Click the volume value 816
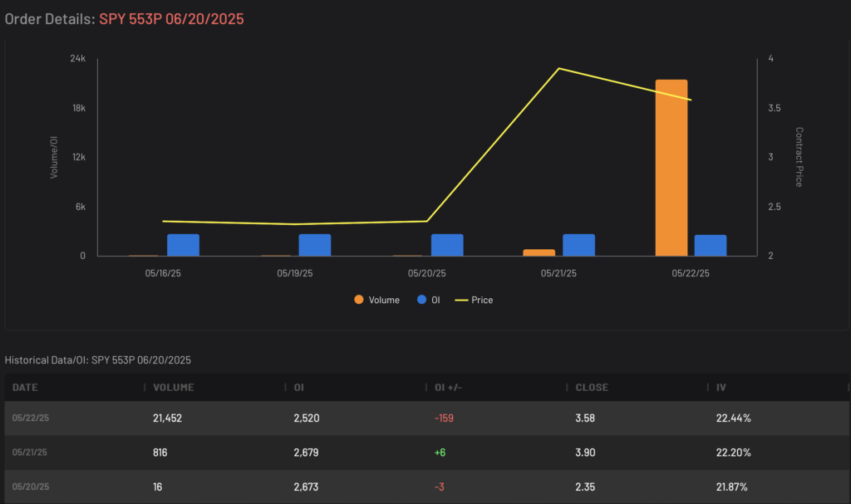 coord(160,453)
